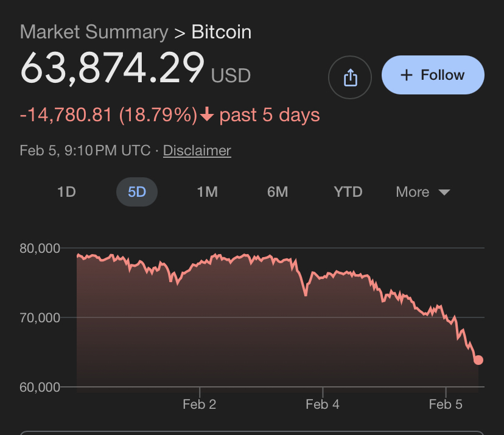Click the 70,000 axis label
This screenshot has width=504, height=435.
40,317
